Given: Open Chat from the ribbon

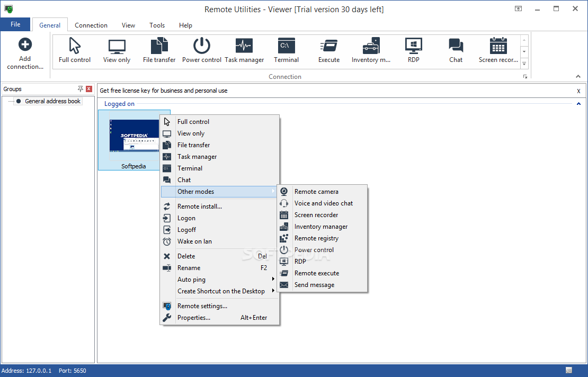Looking at the screenshot, I should [456, 50].
